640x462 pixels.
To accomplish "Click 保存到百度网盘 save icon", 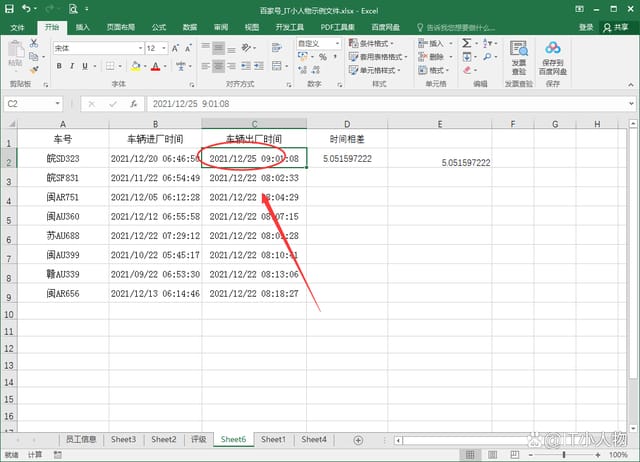I will click(554, 56).
